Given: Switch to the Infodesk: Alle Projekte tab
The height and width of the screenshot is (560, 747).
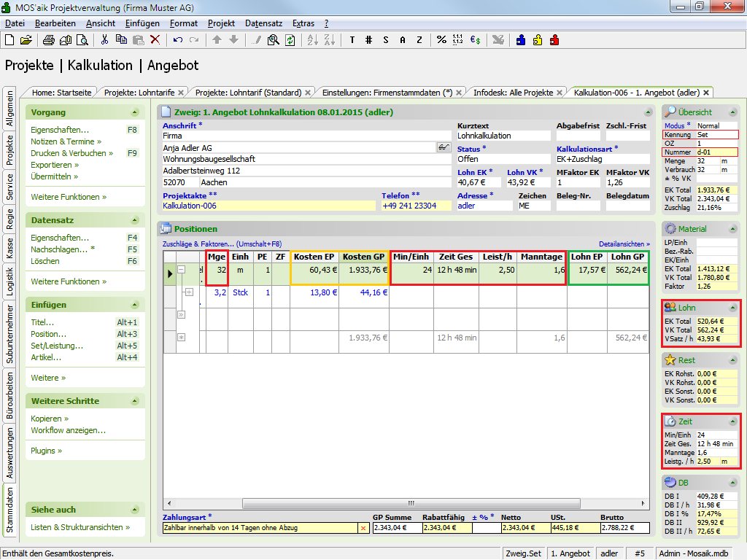Looking at the screenshot, I should click(x=513, y=93).
